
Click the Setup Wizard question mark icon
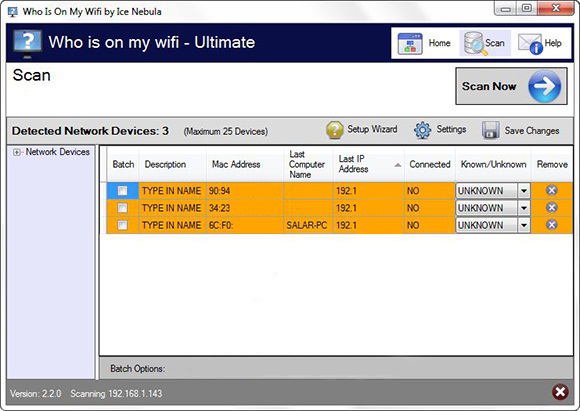click(x=334, y=130)
